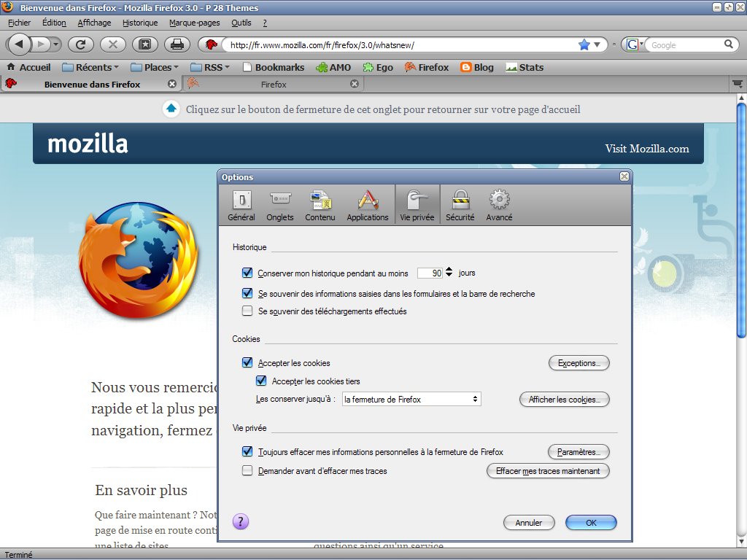Open the Marque-pages menu
Image resolution: width=747 pixels, height=560 pixels.
[194, 23]
